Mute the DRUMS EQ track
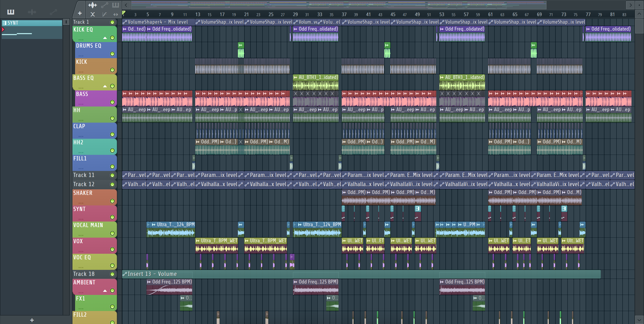This screenshot has height=324, width=644. tap(112, 54)
